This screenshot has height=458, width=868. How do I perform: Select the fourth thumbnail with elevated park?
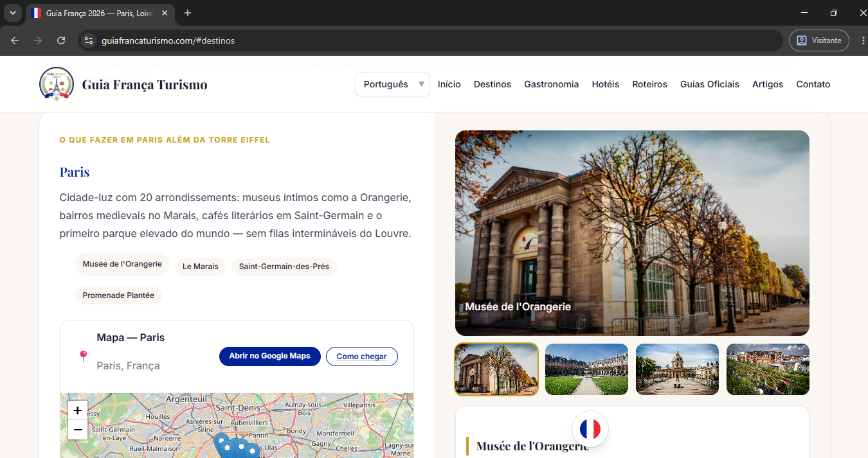point(768,369)
